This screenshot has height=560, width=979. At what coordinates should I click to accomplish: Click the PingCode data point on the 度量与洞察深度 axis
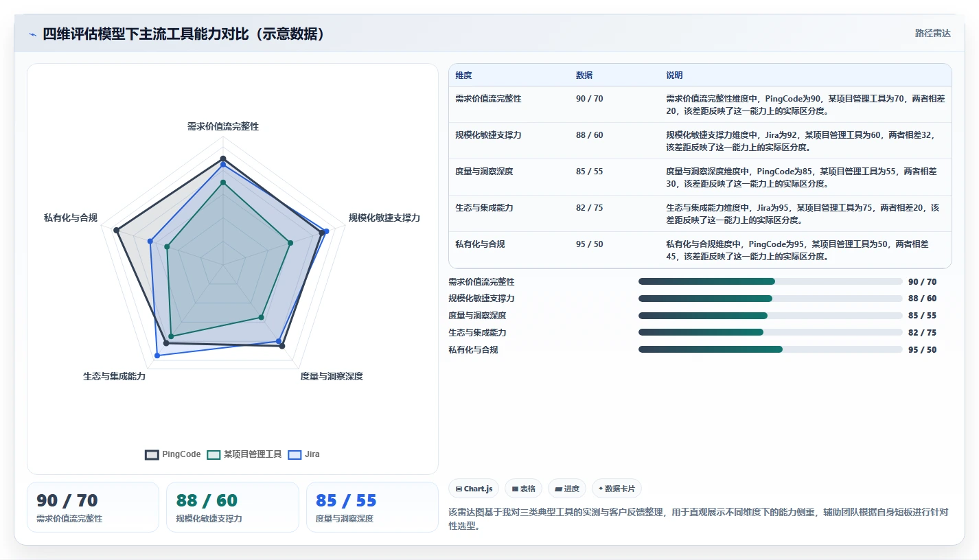[x=281, y=346]
